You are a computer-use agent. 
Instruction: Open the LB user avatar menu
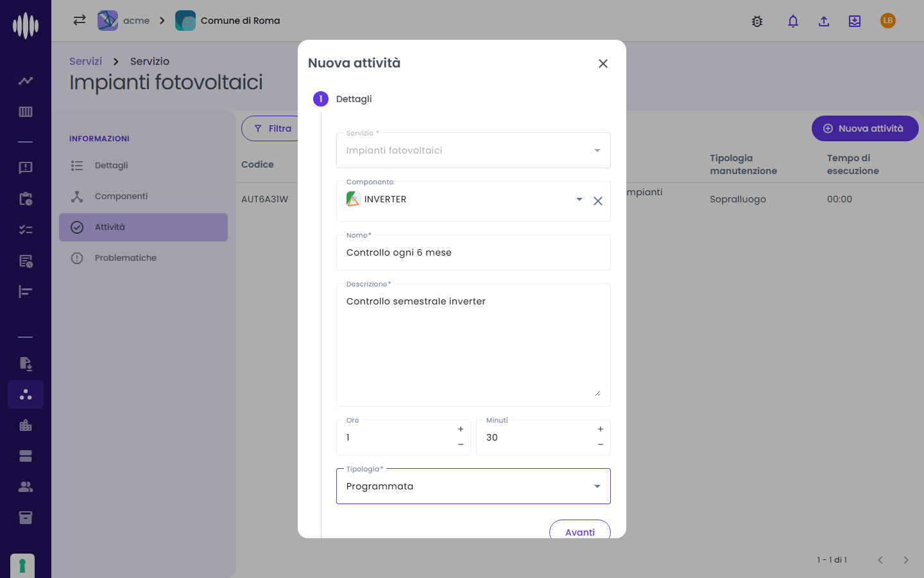click(x=888, y=21)
